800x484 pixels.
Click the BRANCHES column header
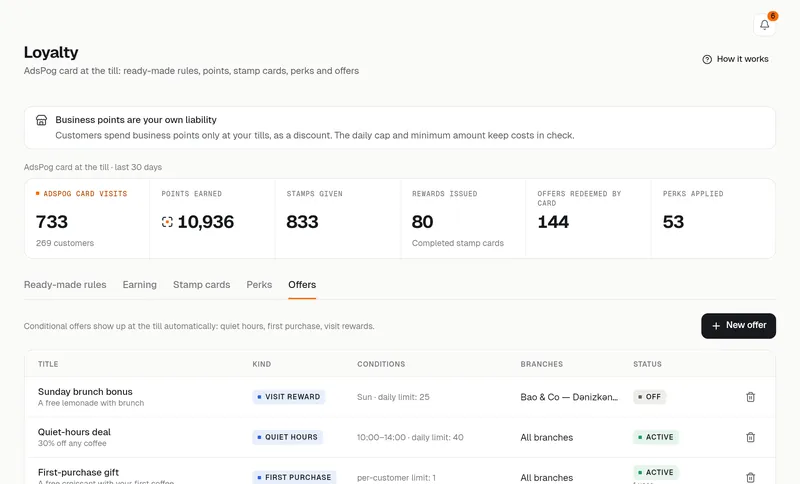541,364
